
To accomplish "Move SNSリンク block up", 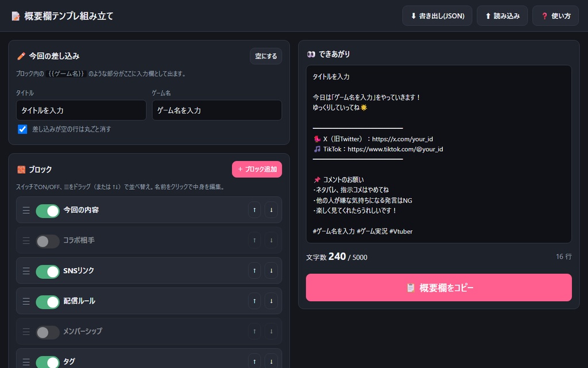I will [x=254, y=271].
